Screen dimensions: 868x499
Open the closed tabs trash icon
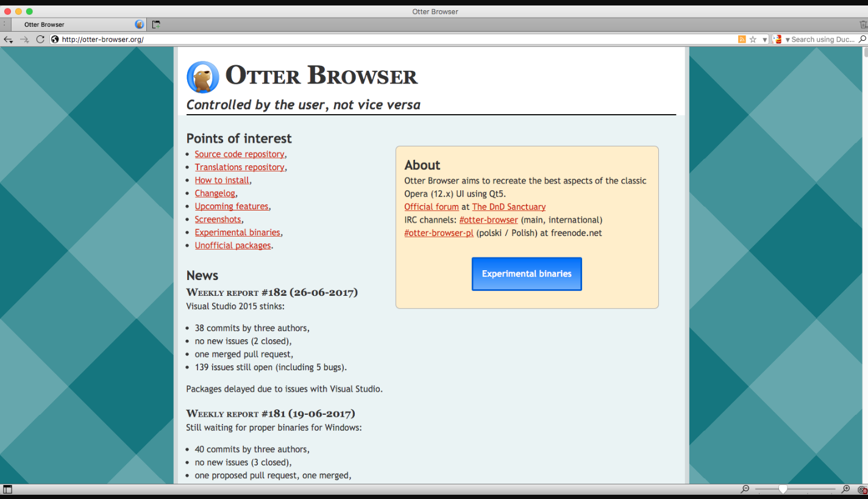click(863, 24)
